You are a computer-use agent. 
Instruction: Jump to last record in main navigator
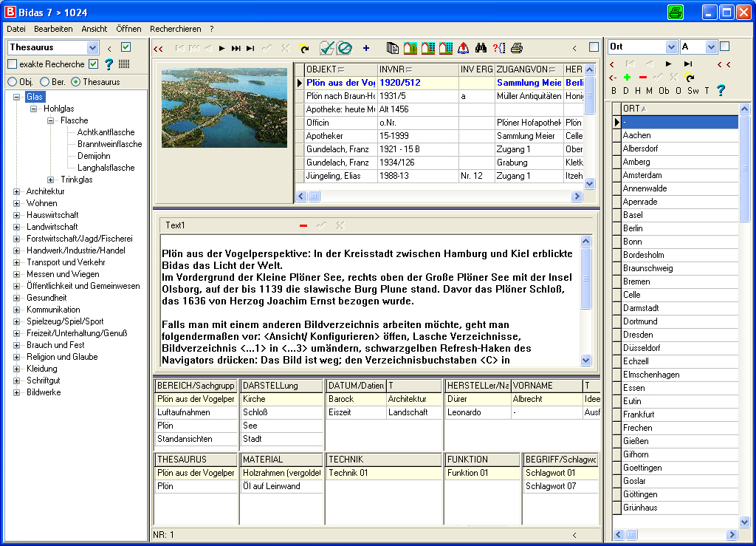[x=250, y=48]
